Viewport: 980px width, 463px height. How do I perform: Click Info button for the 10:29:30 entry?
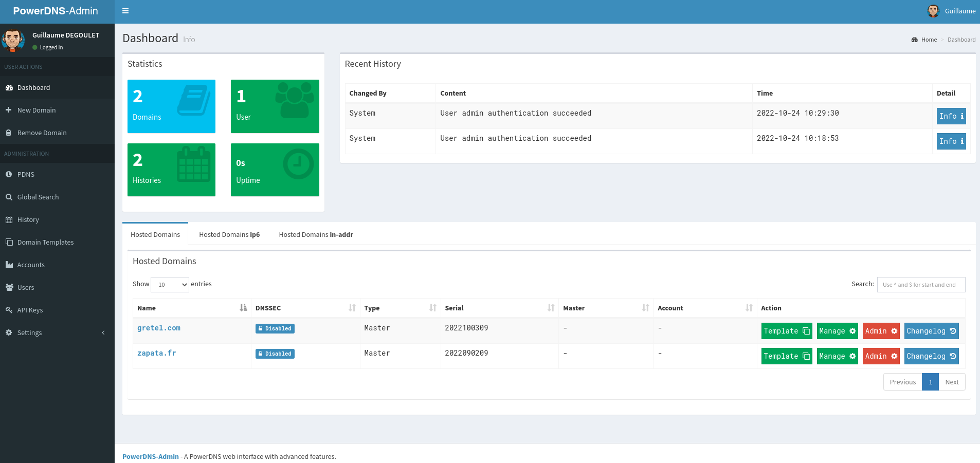pyautogui.click(x=951, y=116)
